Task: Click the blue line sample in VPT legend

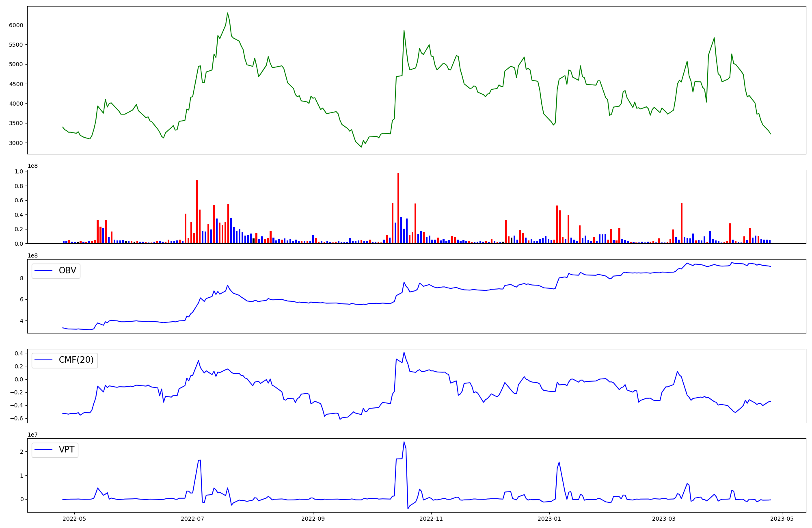Action: pyautogui.click(x=44, y=450)
